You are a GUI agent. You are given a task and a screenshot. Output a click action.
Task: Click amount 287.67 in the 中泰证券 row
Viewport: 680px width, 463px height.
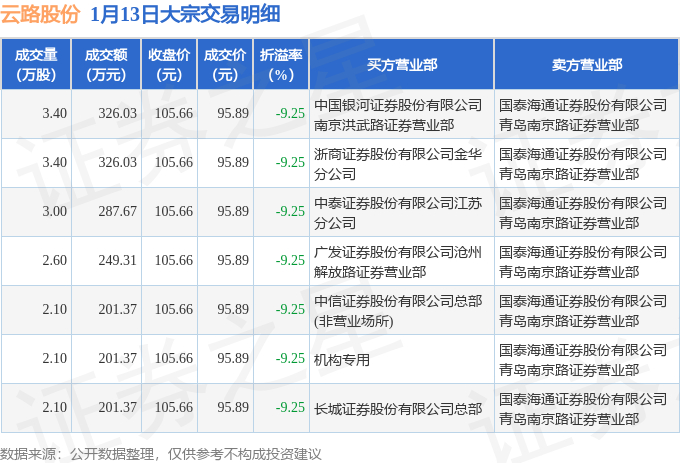coord(118,211)
